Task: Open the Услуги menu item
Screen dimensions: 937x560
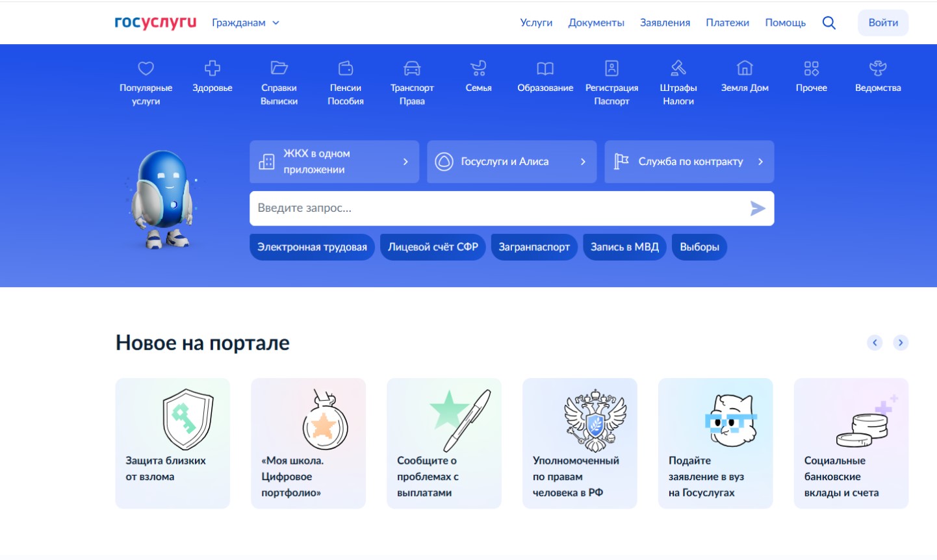Action: pos(536,23)
